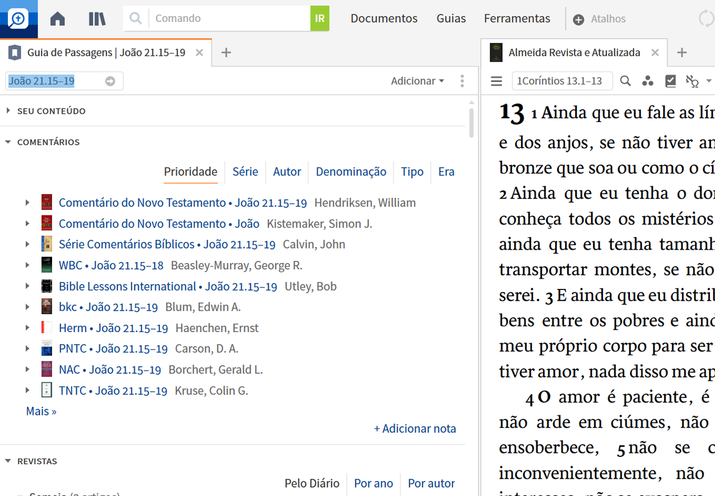
Task: Click the João 21.15–19 reference field
Action: (64, 81)
